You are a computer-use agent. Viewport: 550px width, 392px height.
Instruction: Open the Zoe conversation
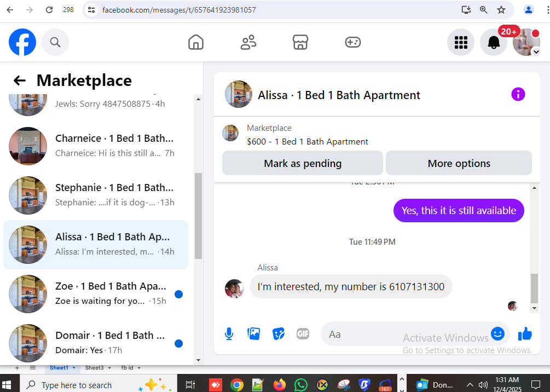96,294
